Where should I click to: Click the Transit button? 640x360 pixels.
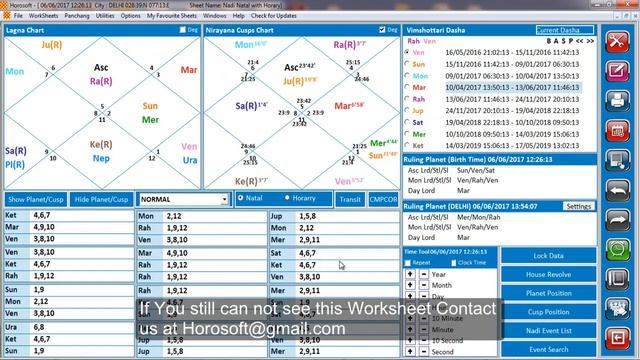[x=350, y=200]
